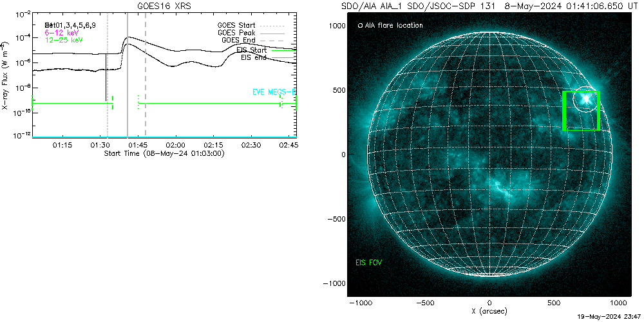Image resolution: width=644 pixels, height=322 pixels.
Task: Click the green EIS FOV text label
Action: (369, 262)
